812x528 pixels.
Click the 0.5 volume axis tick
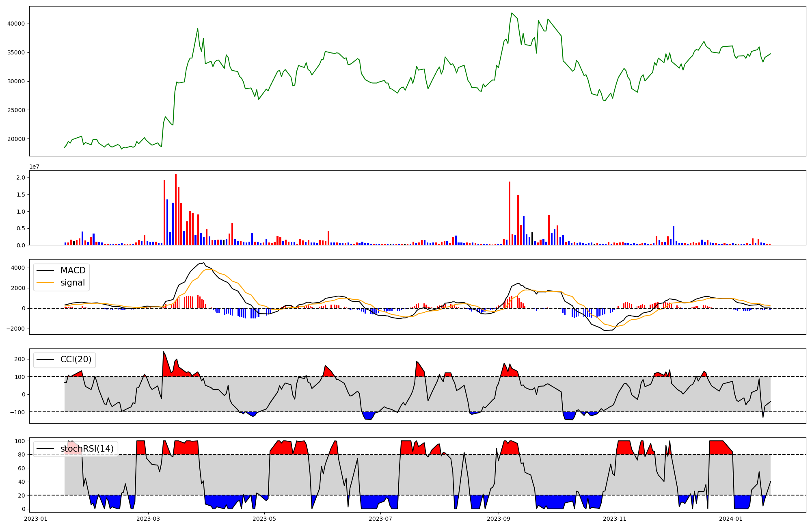[21, 228]
